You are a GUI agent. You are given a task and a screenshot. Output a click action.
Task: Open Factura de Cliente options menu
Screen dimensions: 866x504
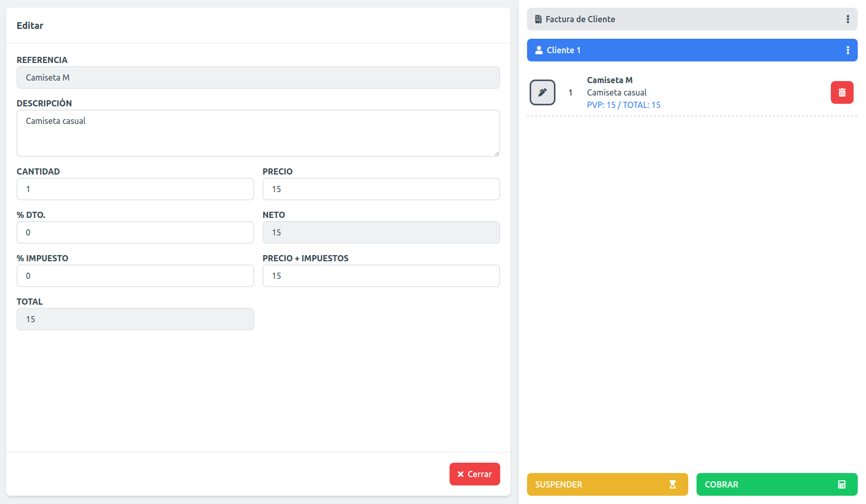coord(847,19)
